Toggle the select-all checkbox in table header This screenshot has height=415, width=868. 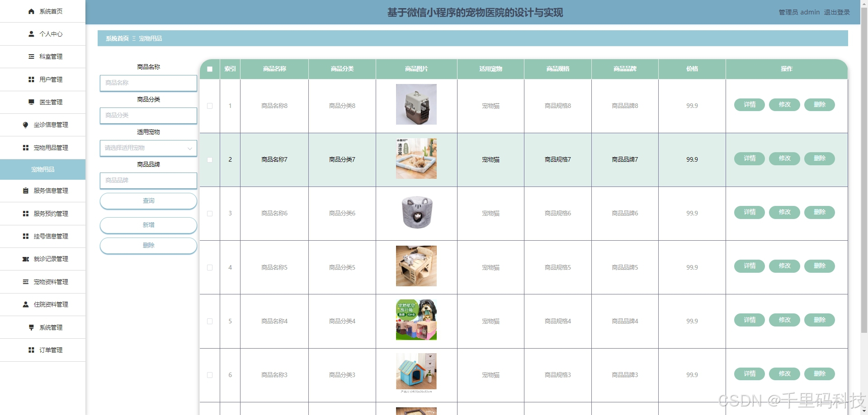coord(210,69)
